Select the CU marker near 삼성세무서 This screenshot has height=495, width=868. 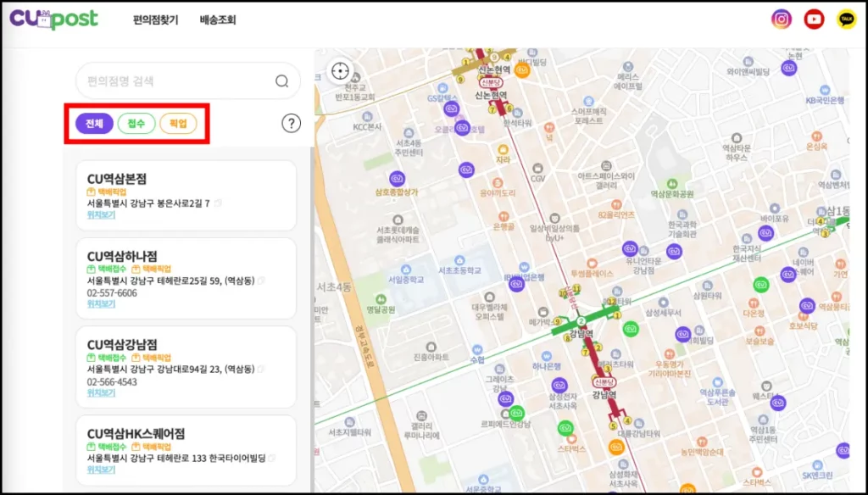tap(629, 329)
